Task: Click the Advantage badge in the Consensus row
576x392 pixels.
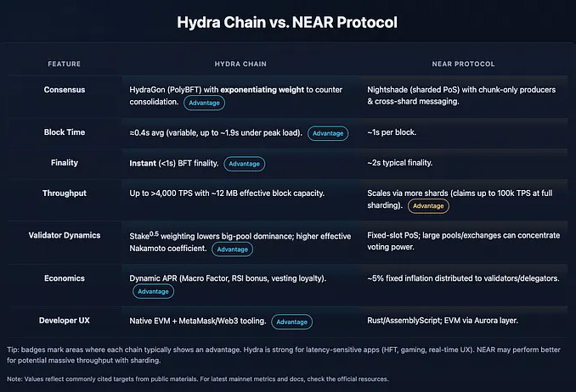Action: pos(204,102)
